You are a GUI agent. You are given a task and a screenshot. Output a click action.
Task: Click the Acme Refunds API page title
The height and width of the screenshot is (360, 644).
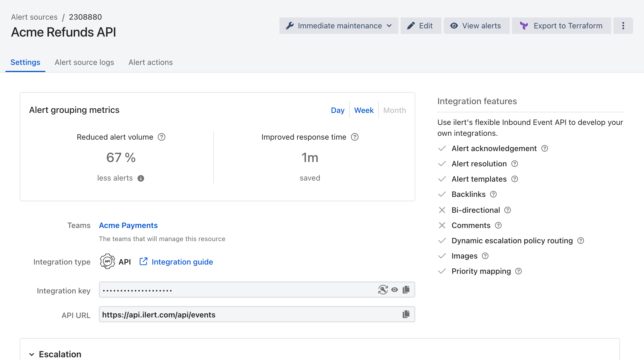tap(64, 32)
